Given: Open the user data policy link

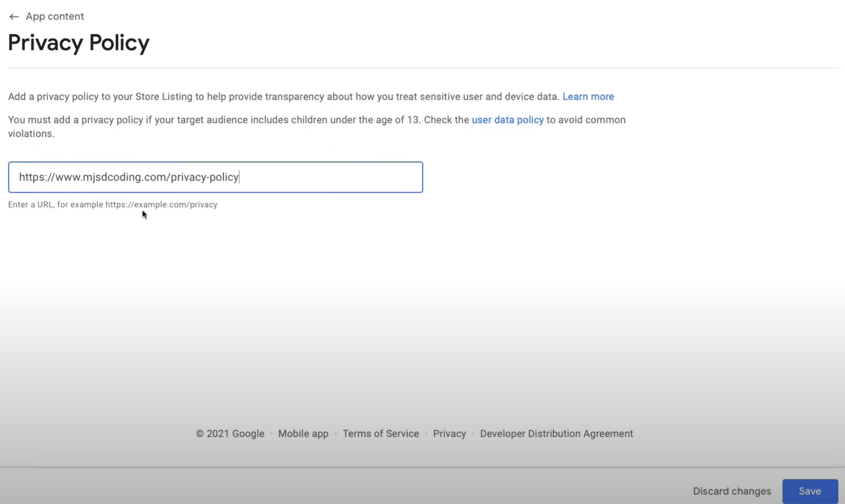Looking at the screenshot, I should pyautogui.click(x=507, y=120).
